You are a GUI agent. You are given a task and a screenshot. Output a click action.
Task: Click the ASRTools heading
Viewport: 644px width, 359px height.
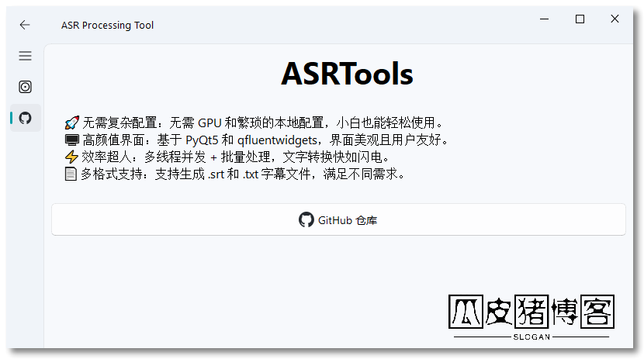click(347, 74)
